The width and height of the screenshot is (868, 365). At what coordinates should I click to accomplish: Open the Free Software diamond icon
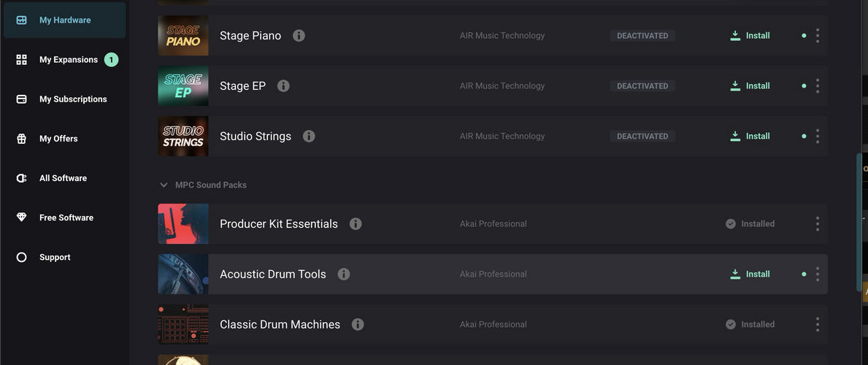click(x=22, y=218)
